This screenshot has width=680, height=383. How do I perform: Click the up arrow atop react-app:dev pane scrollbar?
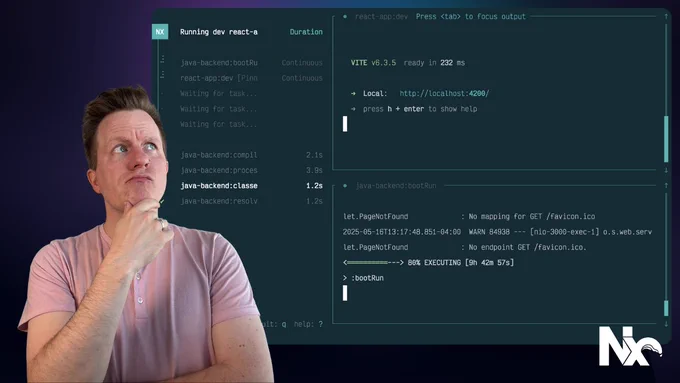point(666,16)
